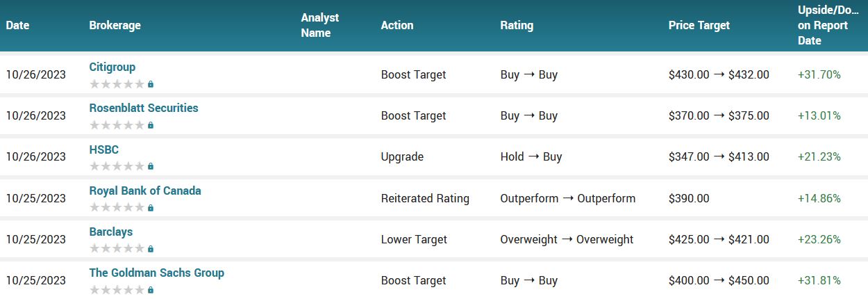Click the star rating under Barclays
Viewport: 868px width, 299px height.
point(117,248)
